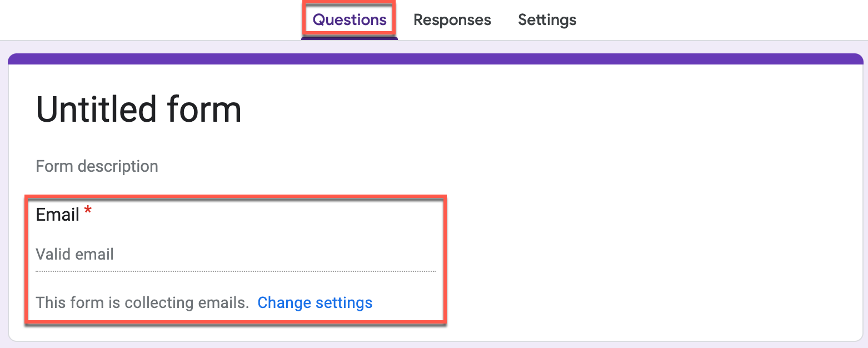Viewport: 868px width, 348px height.
Task: Click the blank space right of Form description
Action: (500, 166)
